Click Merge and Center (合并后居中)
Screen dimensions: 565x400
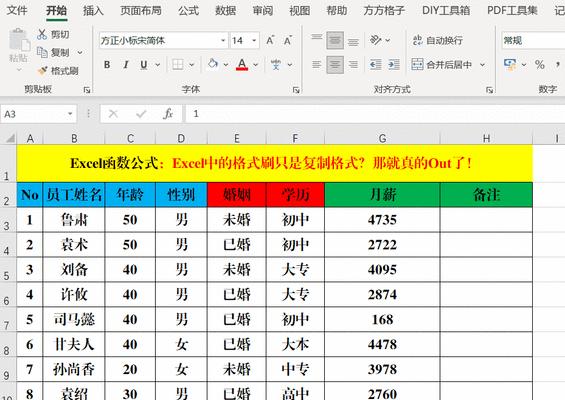[442, 65]
